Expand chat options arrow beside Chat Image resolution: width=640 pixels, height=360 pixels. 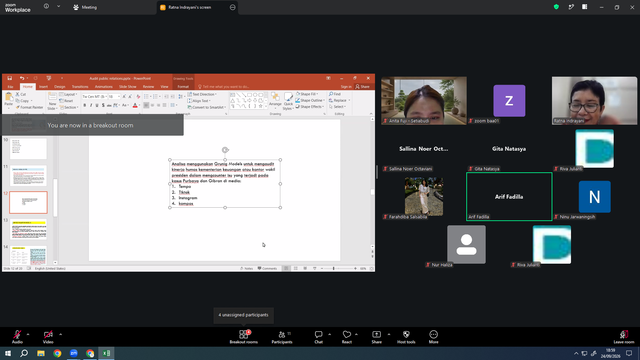pyautogui.click(x=329, y=334)
